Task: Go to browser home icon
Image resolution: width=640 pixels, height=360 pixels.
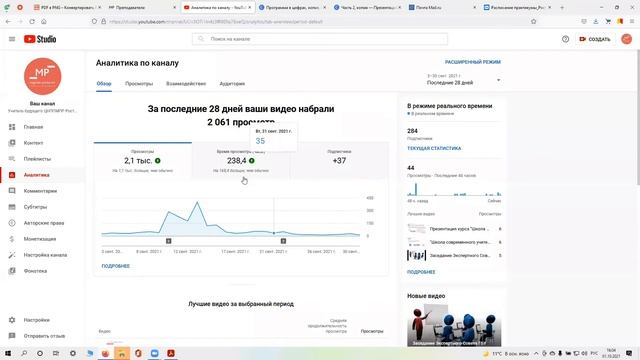Action: [x=44, y=21]
